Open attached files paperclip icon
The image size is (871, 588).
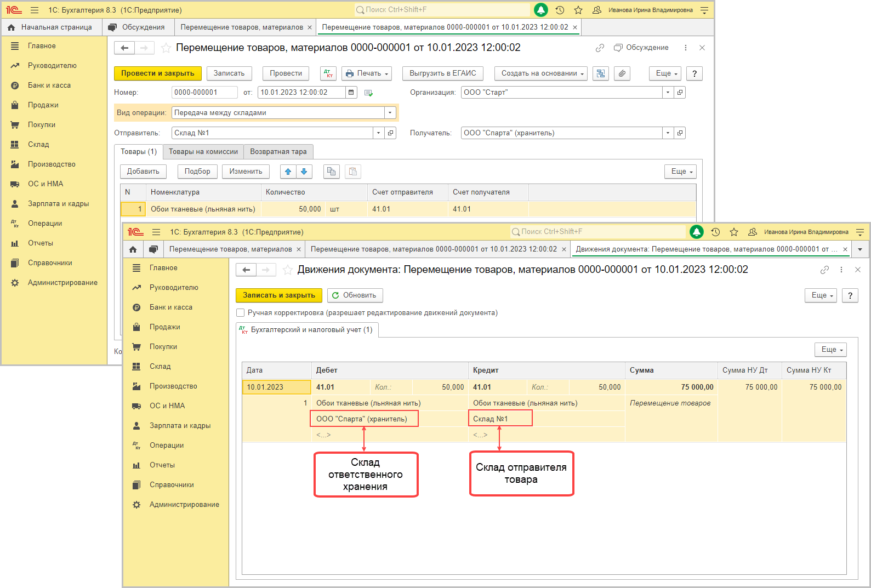[622, 73]
